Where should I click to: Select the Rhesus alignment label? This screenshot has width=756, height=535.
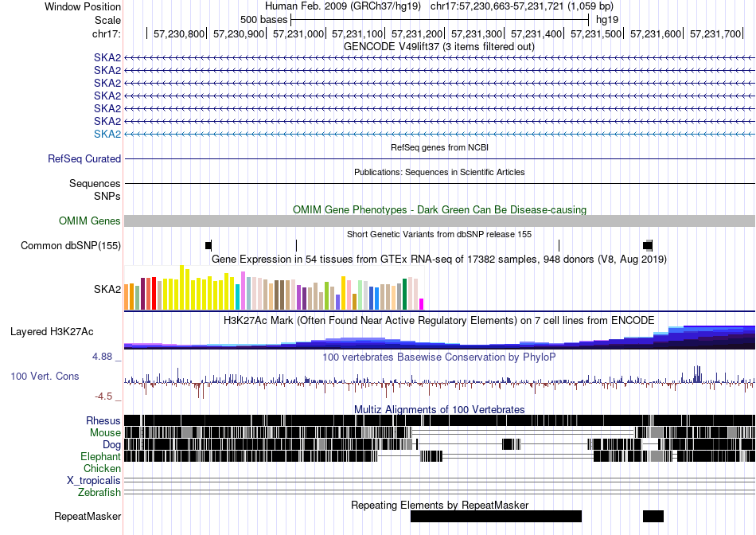[103, 420]
